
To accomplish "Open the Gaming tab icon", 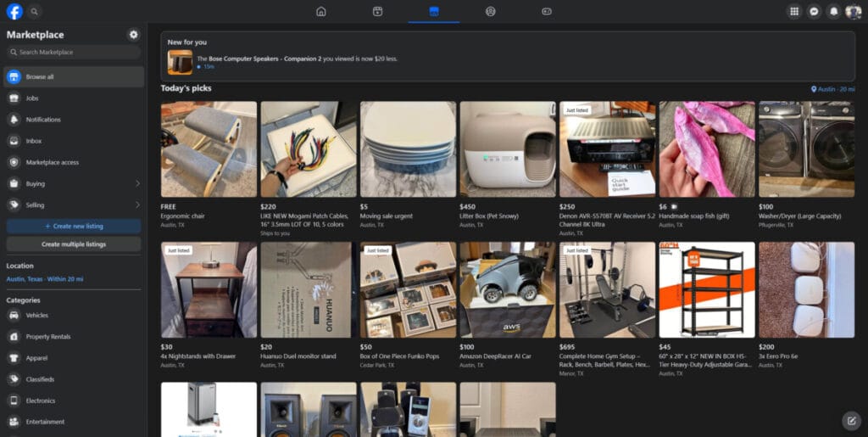I will pos(547,11).
